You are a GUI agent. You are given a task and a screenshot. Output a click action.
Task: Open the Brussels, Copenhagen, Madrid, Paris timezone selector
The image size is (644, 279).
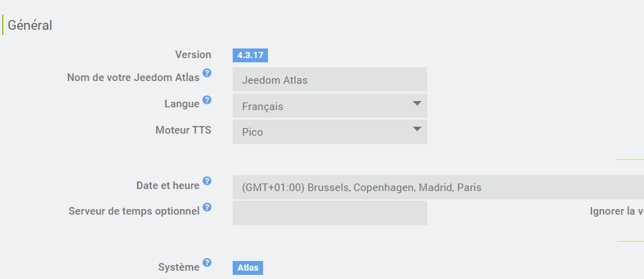tap(438, 187)
